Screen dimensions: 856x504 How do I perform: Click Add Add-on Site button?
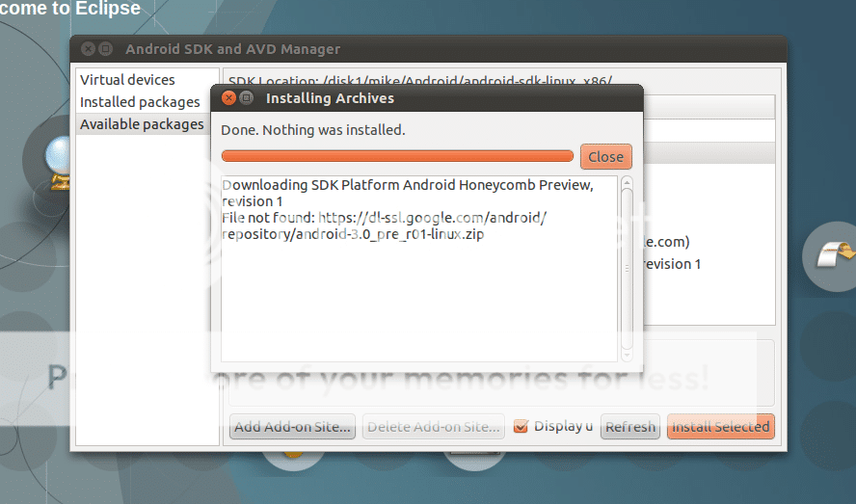point(292,427)
